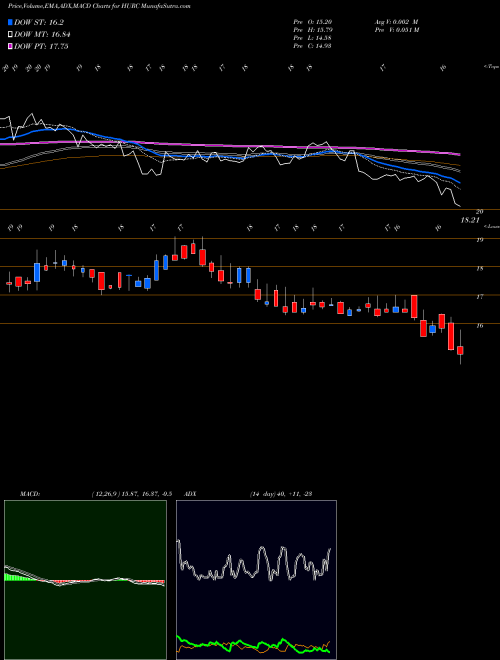This screenshot has width=500, height=660.
Task: Click the white DOW MT legend swatch
Action: 10,35
